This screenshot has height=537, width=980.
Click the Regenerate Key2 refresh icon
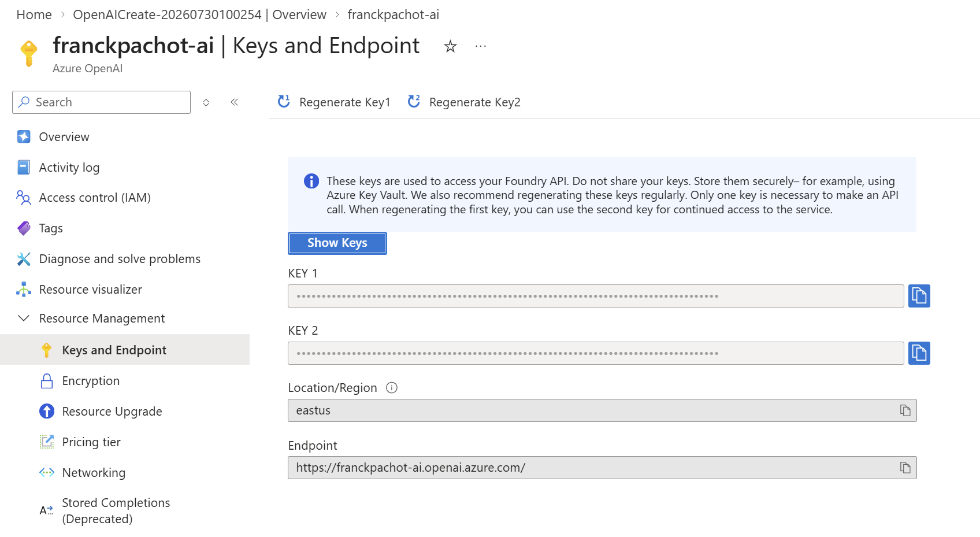tap(414, 102)
